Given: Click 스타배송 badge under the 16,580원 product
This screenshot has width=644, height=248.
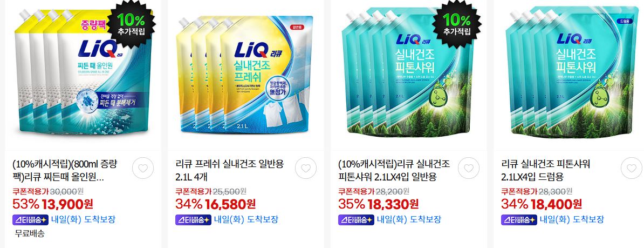Looking at the screenshot, I should point(193,219).
